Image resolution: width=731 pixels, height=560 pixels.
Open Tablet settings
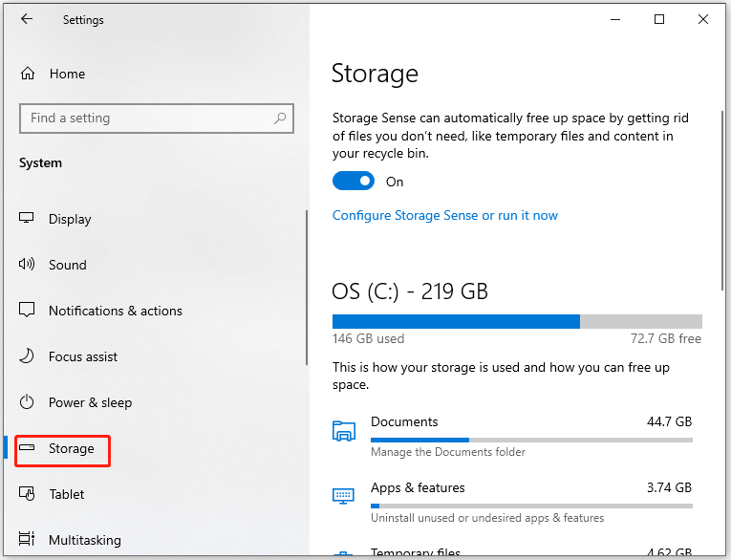point(67,494)
